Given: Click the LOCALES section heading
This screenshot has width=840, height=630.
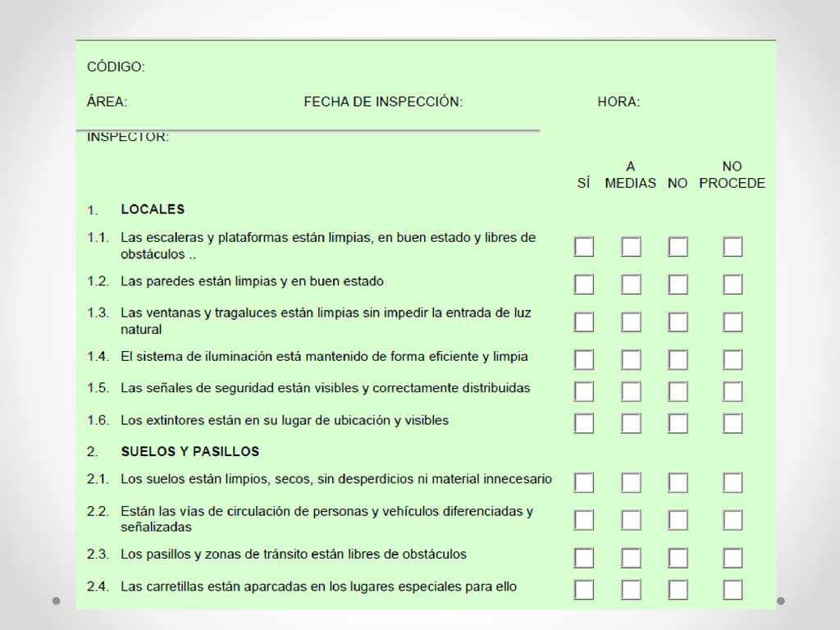Looking at the screenshot, I should coord(153,209).
